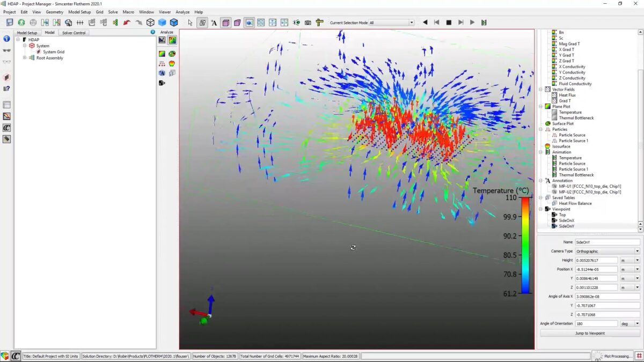The width and height of the screenshot is (644, 362).
Task: Collapse the HDAP root tree node
Action: click(x=18, y=40)
